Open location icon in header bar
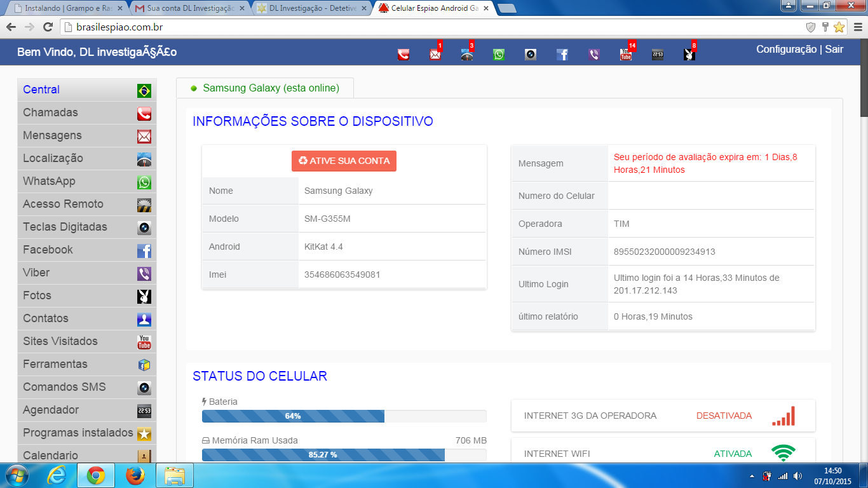The image size is (868, 488). [467, 55]
